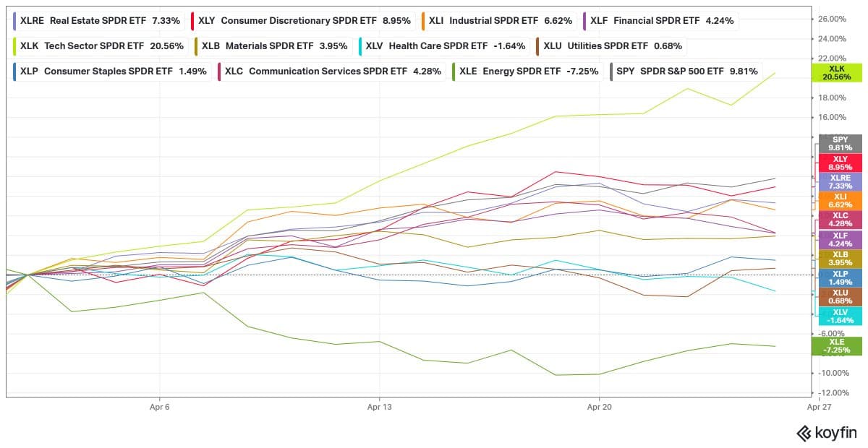Image resolution: width=868 pixels, height=448 pixels.
Task: Click the SPY 9.81% axis label badge
Action: [840, 143]
